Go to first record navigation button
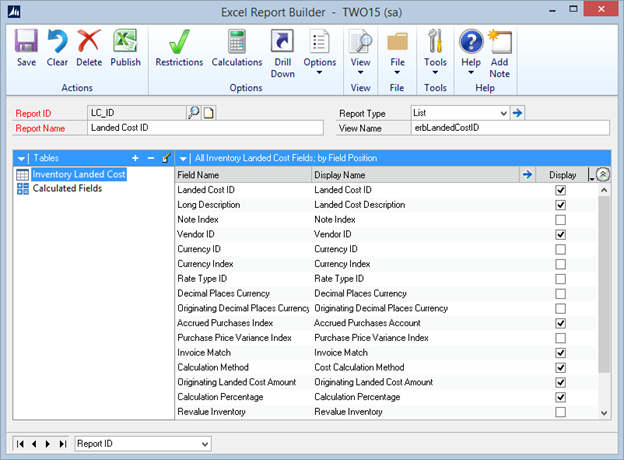Screen dimensions: 624x460 (20, 444)
